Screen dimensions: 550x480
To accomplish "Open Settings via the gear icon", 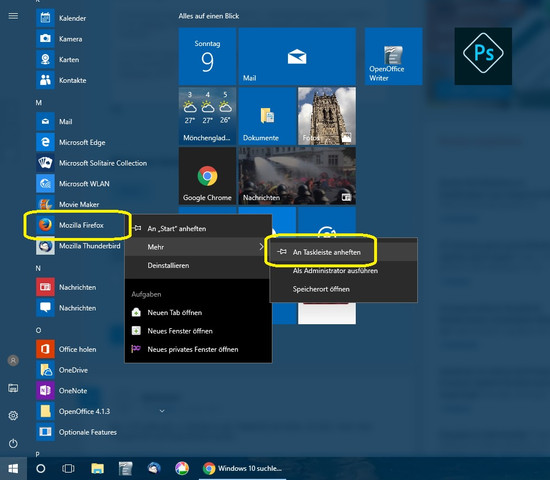I will point(13,416).
